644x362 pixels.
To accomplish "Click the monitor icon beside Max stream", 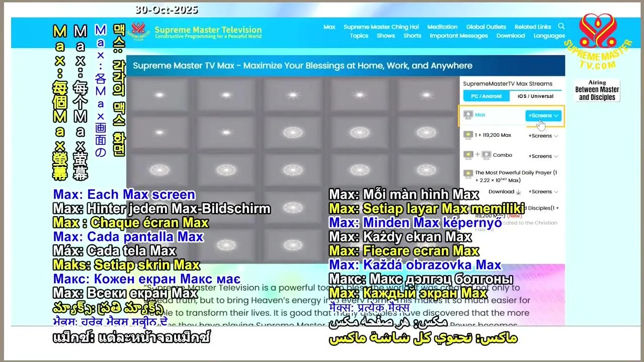I will pyautogui.click(x=468, y=115).
